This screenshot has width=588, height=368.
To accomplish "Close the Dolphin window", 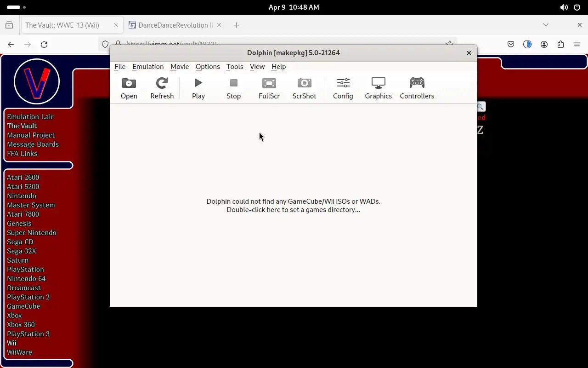I will coord(469,53).
